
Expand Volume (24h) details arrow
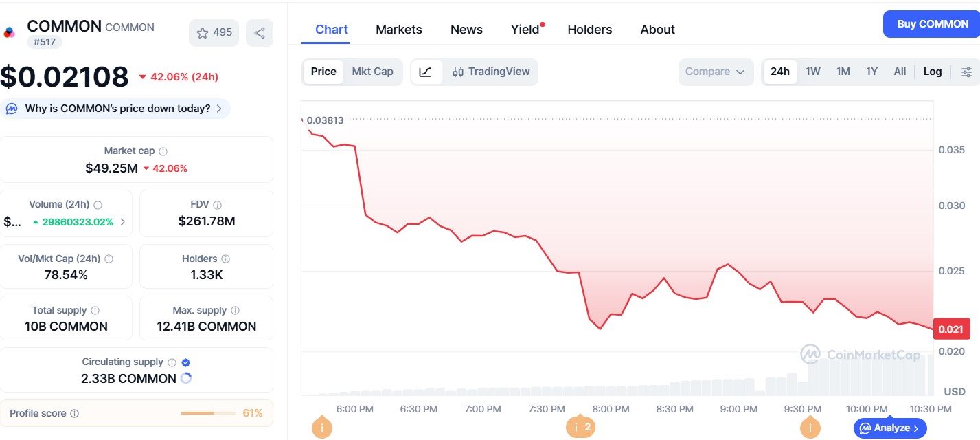[123, 221]
